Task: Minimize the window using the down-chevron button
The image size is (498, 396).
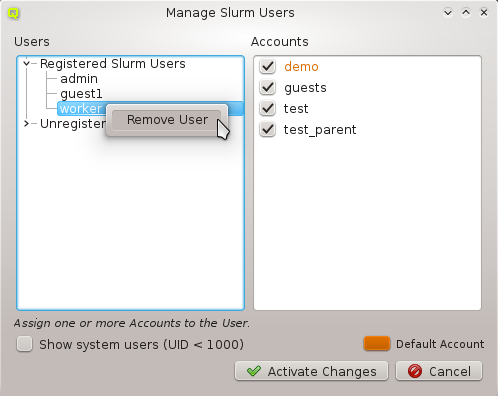Action: click(x=448, y=13)
